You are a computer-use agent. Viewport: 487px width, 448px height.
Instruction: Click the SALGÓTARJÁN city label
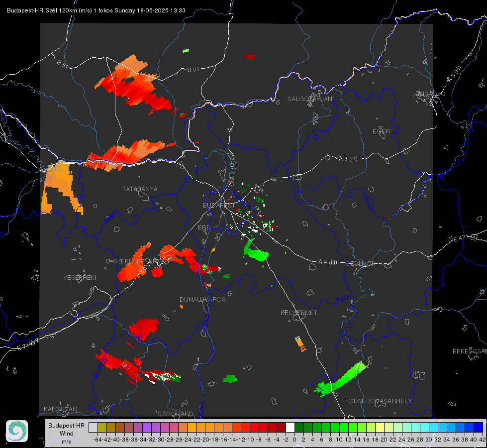click(x=309, y=99)
